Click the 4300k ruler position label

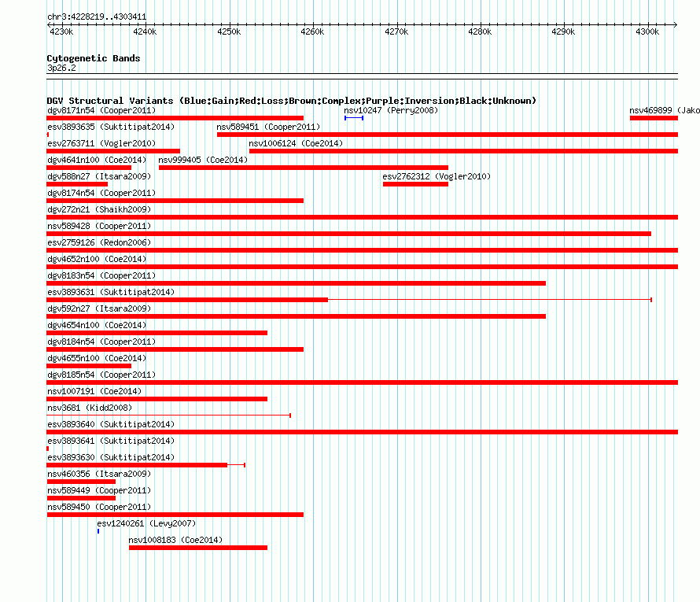647,31
